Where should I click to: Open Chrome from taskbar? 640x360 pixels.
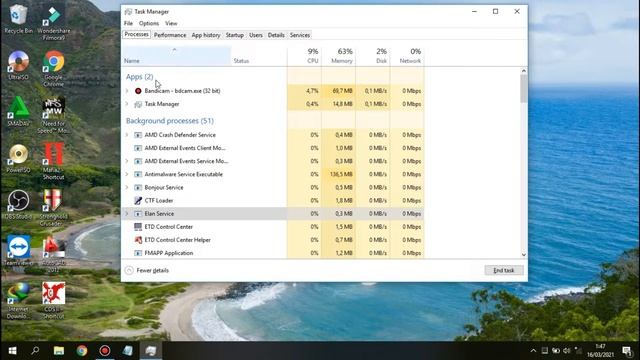(x=82, y=351)
